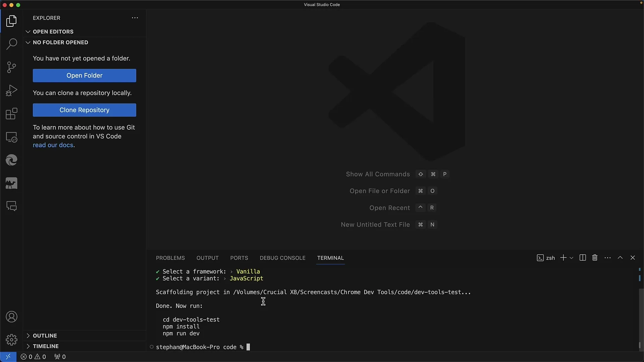The height and width of the screenshot is (362, 644).
Task: Click the EXPLORER sidebar title
Action: (x=47, y=18)
